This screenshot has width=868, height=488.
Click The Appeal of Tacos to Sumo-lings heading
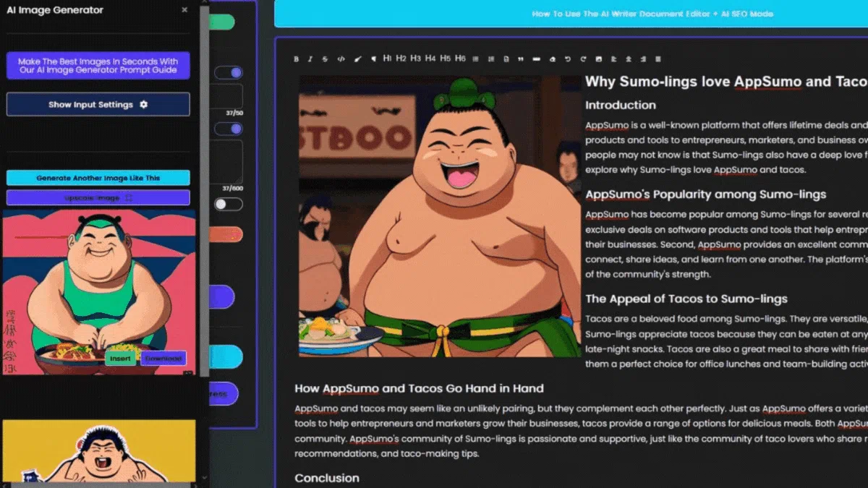686,299
